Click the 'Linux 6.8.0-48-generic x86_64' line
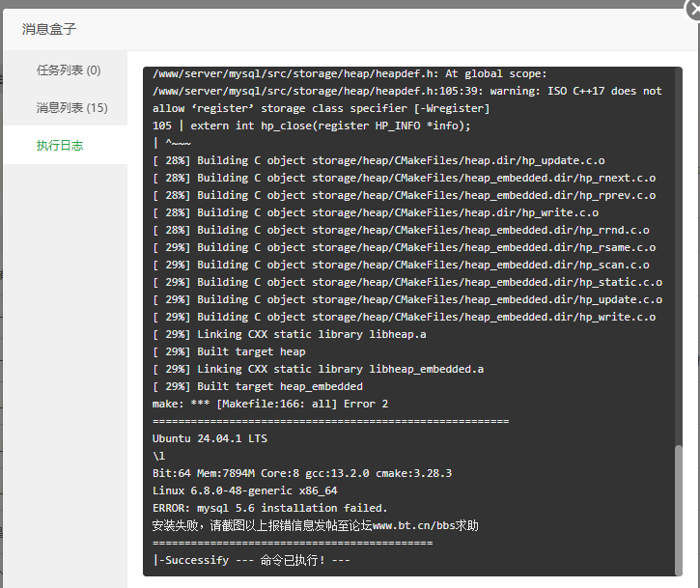Image resolution: width=700 pixels, height=588 pixels. coord(244,490)
